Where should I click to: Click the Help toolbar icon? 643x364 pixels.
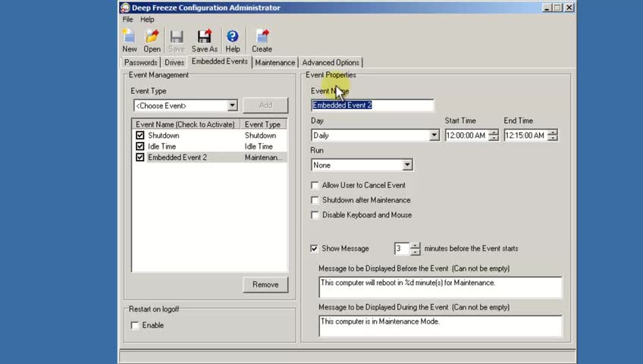(233, 41)
